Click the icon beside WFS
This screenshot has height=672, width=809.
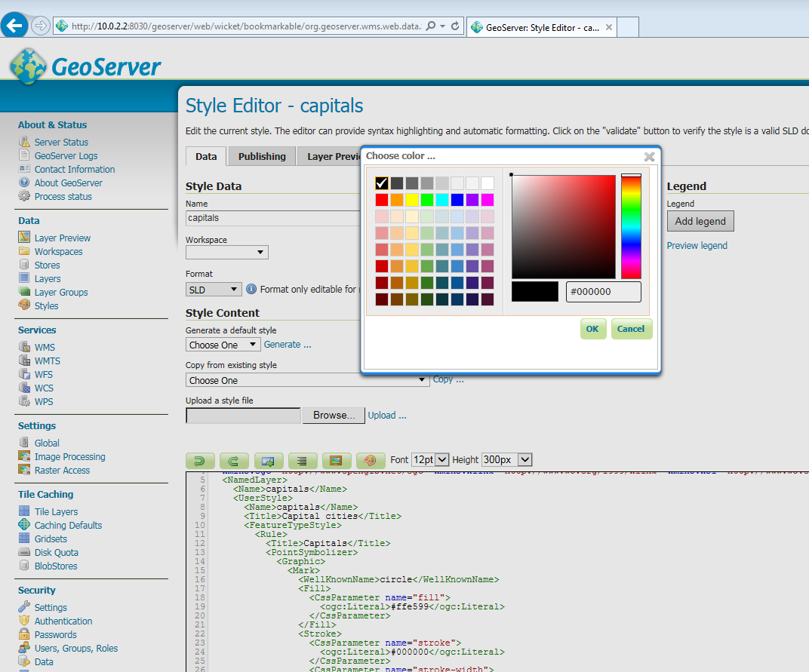(24, 374)
